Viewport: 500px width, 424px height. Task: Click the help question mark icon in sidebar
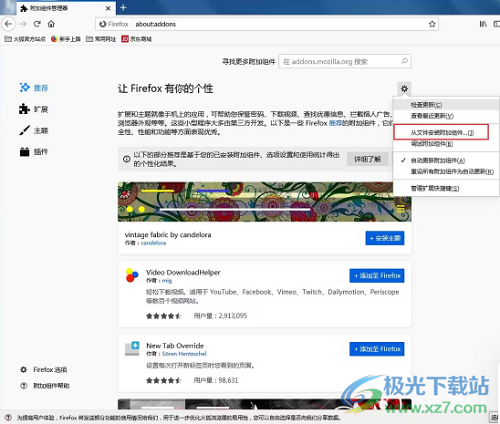click(x=23, y=386)
